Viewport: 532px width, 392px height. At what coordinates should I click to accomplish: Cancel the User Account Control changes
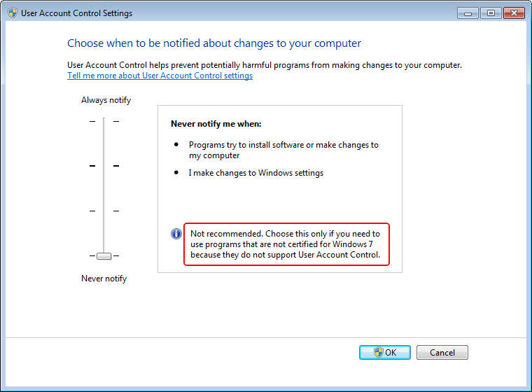[442, 352]
